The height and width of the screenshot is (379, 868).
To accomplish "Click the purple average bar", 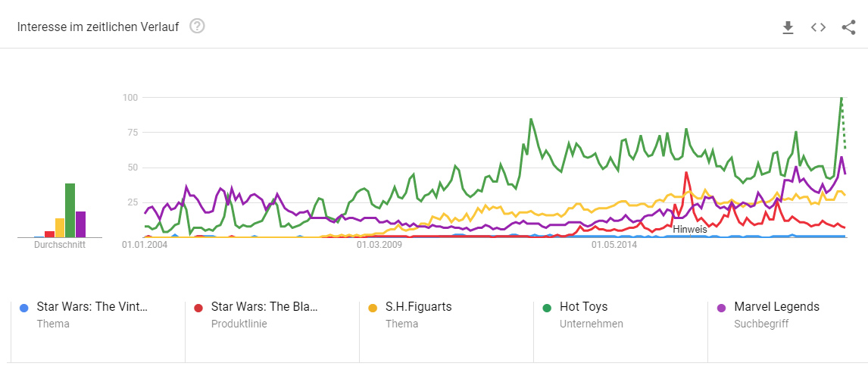I will click(80, 224).
